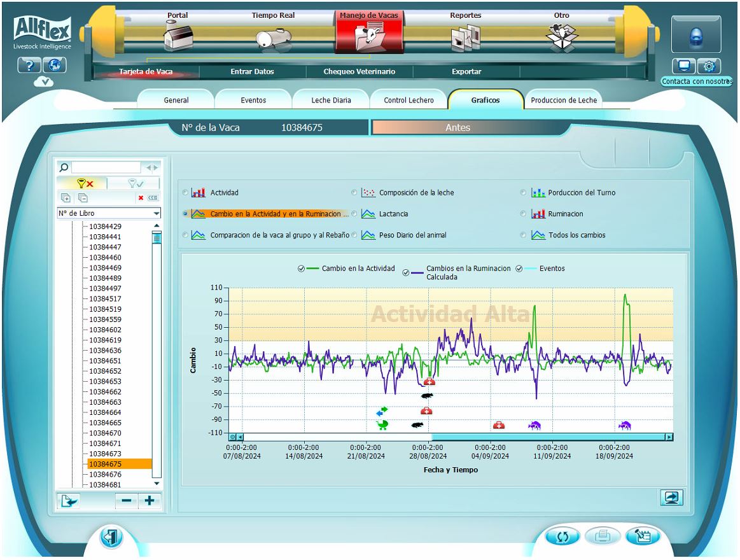
Task: Toggle Cambio en la Actividad legend checkbox
Action: 301,269
